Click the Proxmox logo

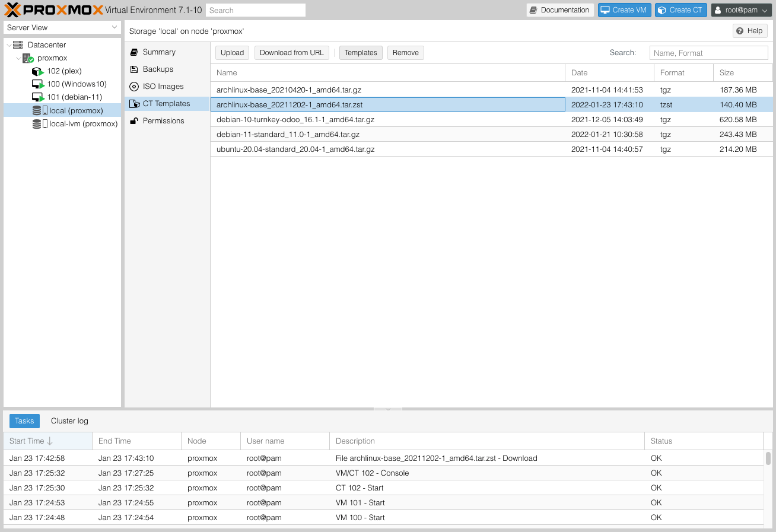click(53, 10)
